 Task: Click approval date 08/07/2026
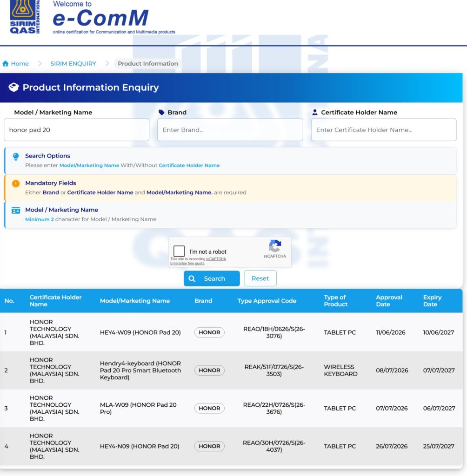[392, 370]
